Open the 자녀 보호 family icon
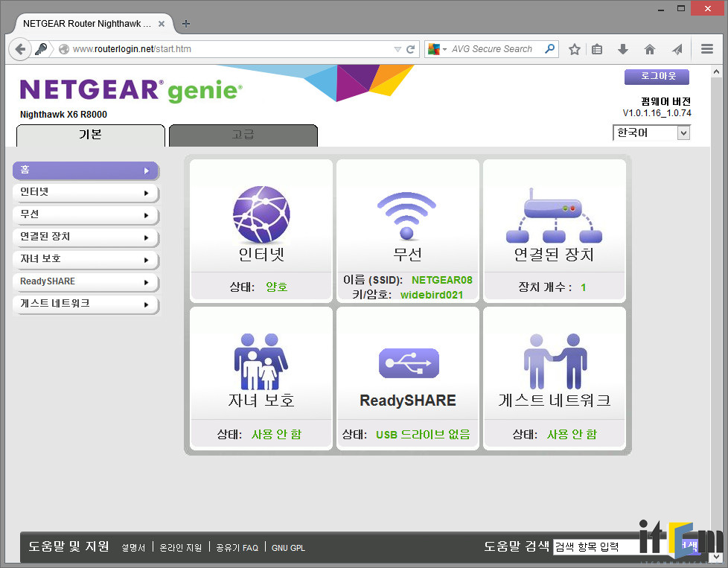728x568 pixels. pos(261,361)
